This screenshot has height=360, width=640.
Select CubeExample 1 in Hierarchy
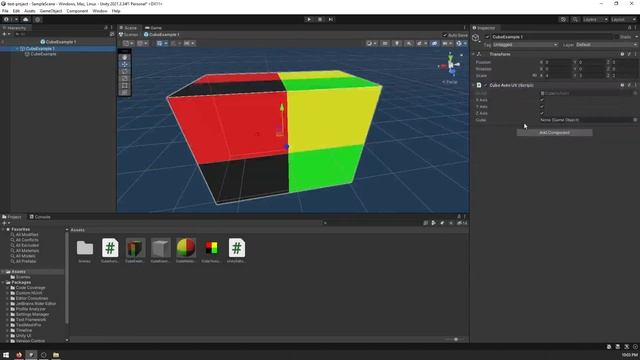click(40, 49)
